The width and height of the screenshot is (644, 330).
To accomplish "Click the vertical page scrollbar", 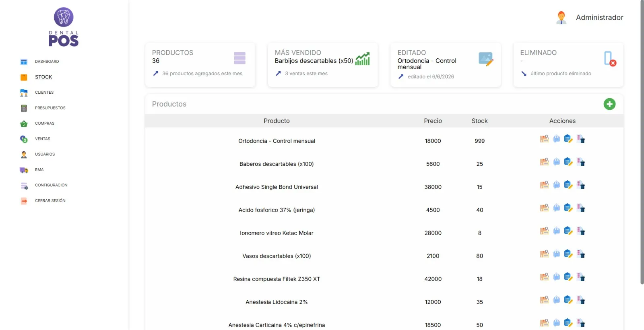I will [642, 142].
